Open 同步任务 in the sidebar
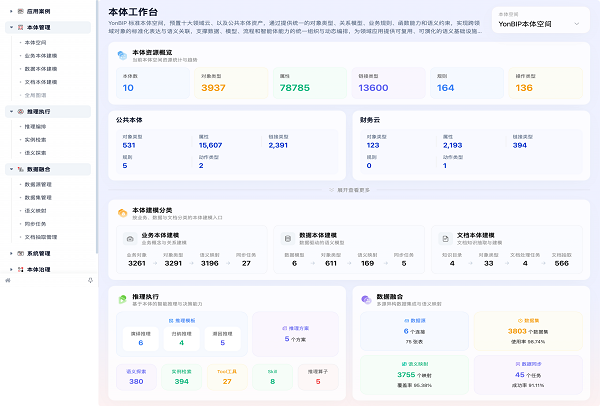The image size is (600, 406). [36, 224]
